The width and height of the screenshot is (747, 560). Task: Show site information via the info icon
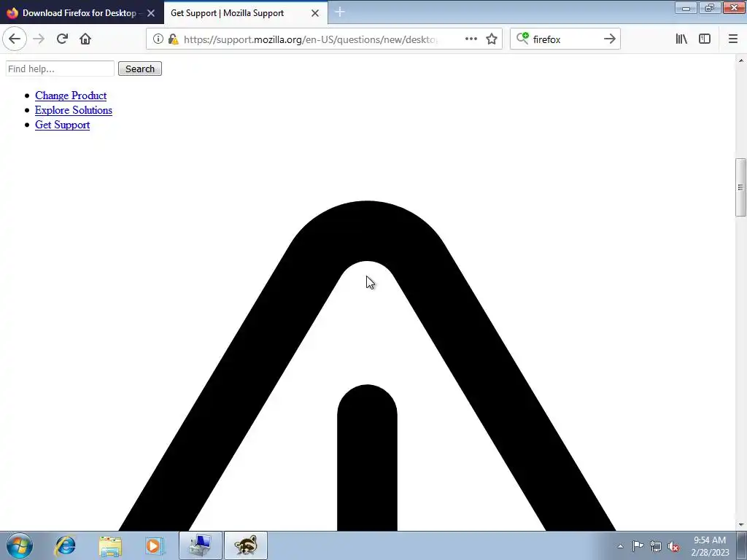pyautogui.click(x=158, y=39)
